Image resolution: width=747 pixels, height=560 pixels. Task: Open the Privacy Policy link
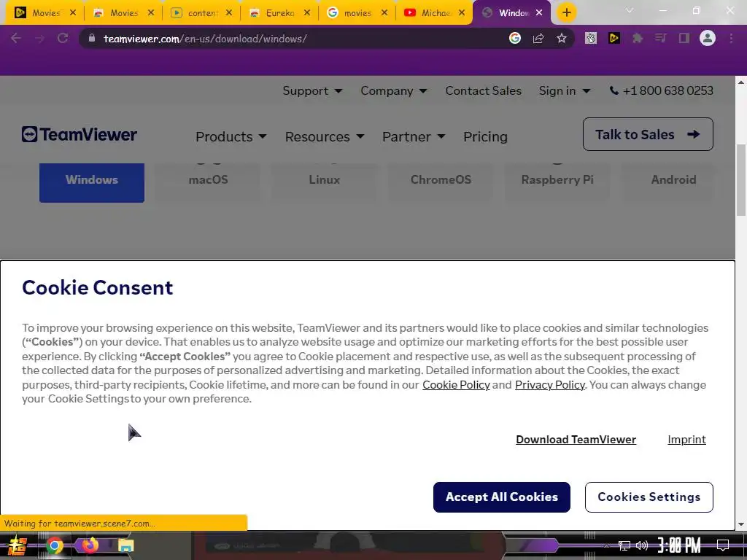[x=550, y=385]
